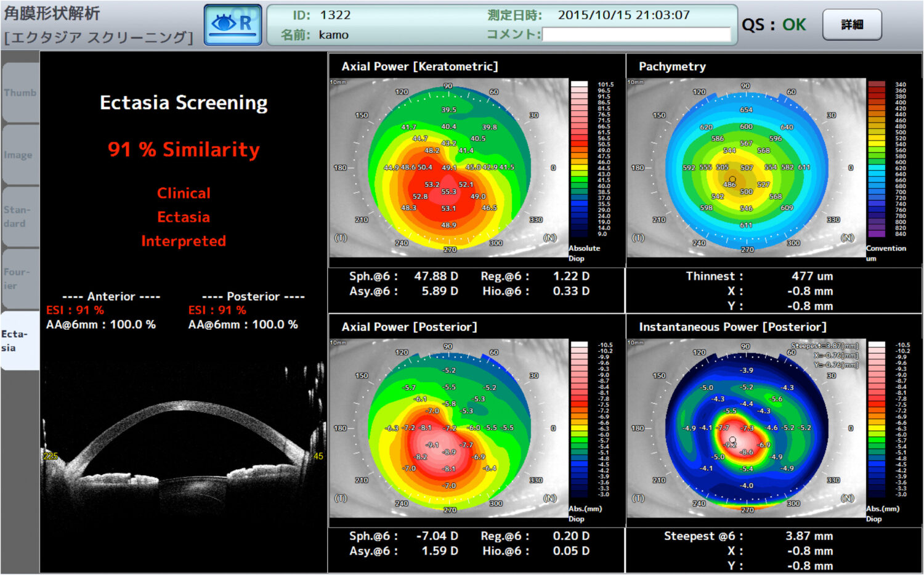Click the Keratometric Absolute color scale bar

pyautogui.click(x=579, y=159)
